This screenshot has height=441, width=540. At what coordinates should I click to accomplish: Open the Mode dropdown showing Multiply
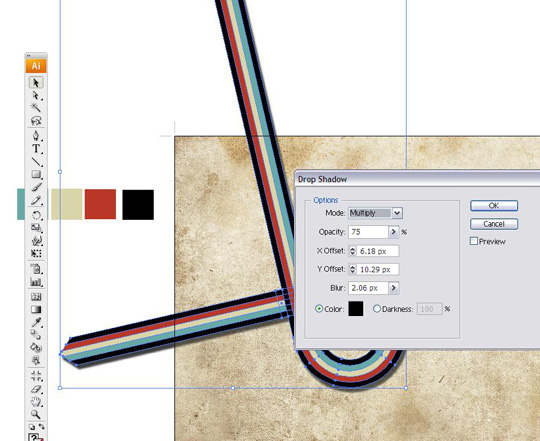tap(375, 213)
